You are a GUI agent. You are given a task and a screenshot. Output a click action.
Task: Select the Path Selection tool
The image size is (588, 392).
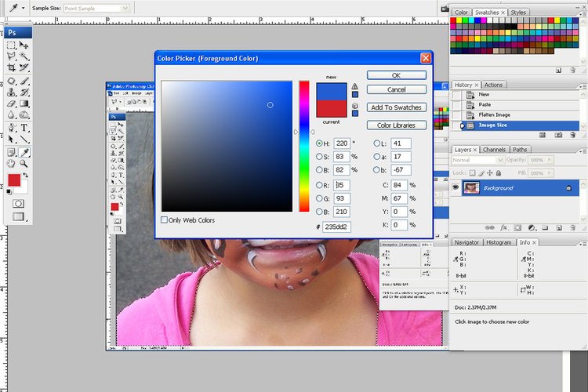pos(11,140)
